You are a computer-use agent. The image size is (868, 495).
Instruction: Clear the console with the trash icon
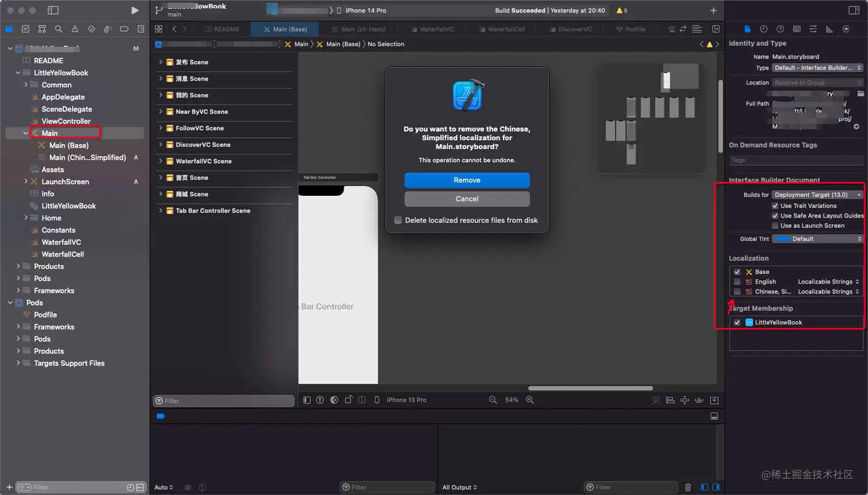point(688,488)
